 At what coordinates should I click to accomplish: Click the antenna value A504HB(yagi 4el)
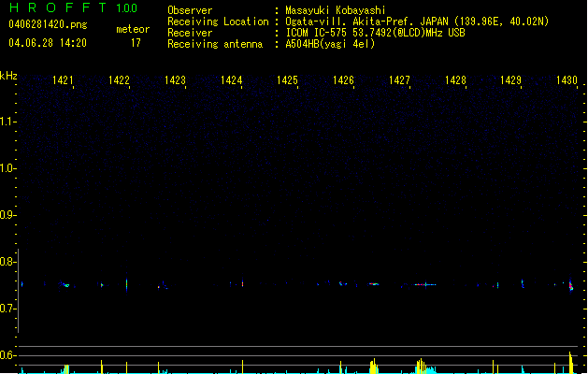click(330, 44)
